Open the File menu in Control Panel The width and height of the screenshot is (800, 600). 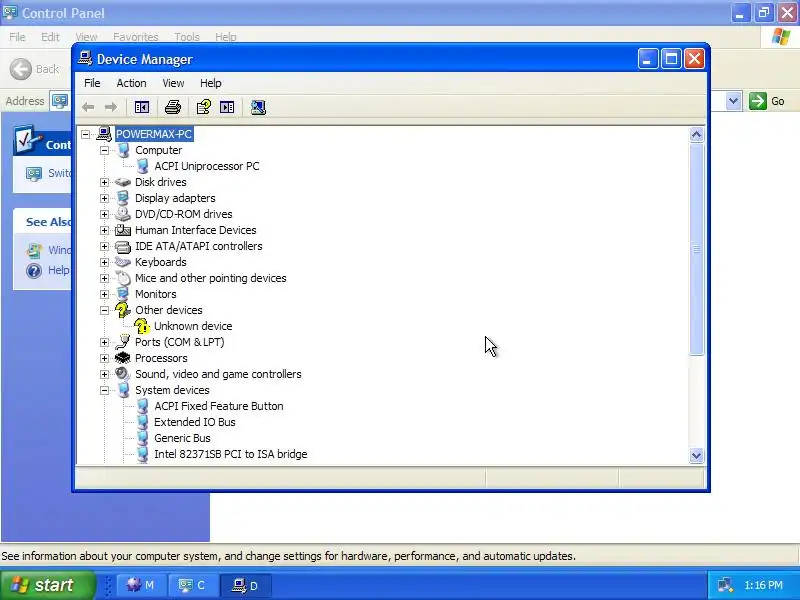(x=17, y=37)
